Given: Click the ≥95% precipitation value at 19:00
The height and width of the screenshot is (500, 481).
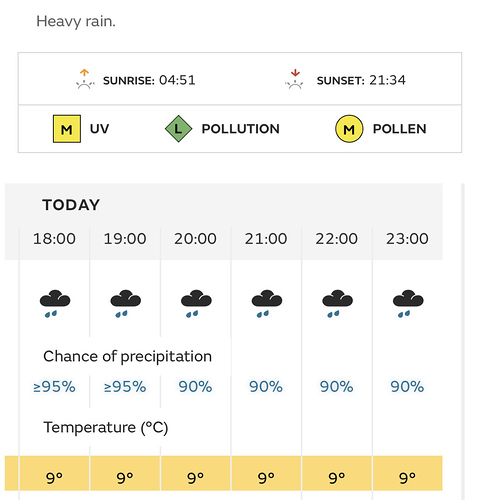Looking at the screenshot, I should (125, 387).
